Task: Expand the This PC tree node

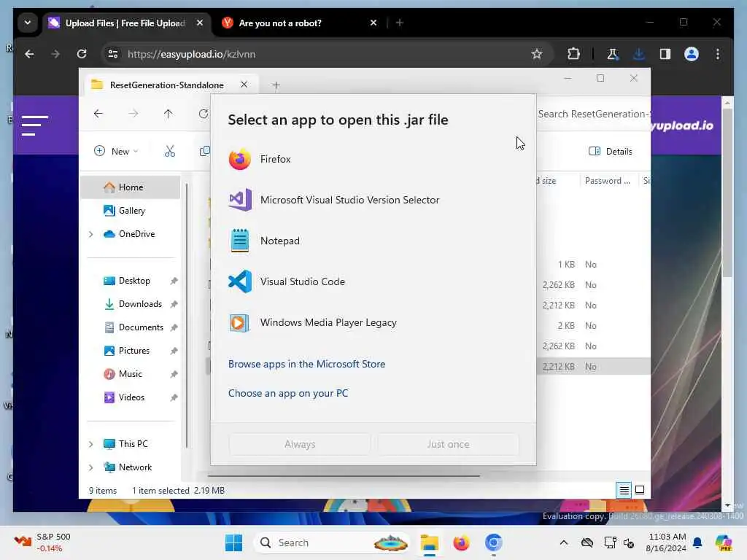Action: (x=90, y=444)
